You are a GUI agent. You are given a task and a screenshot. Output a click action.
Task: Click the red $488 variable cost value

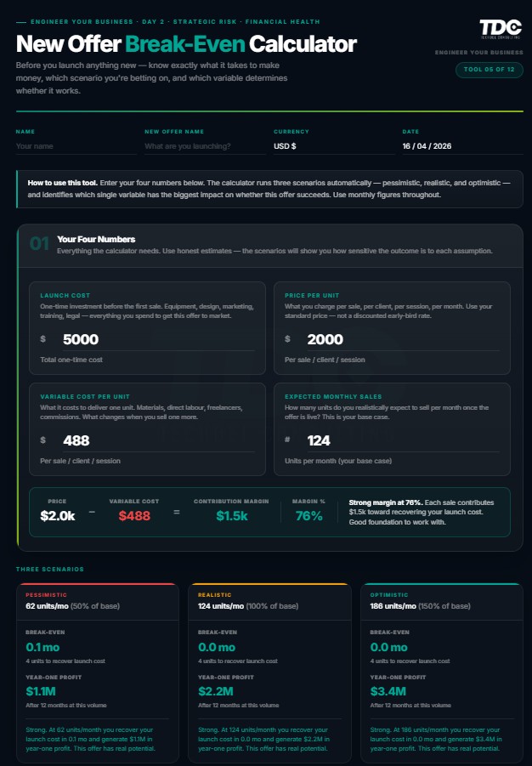134,516
